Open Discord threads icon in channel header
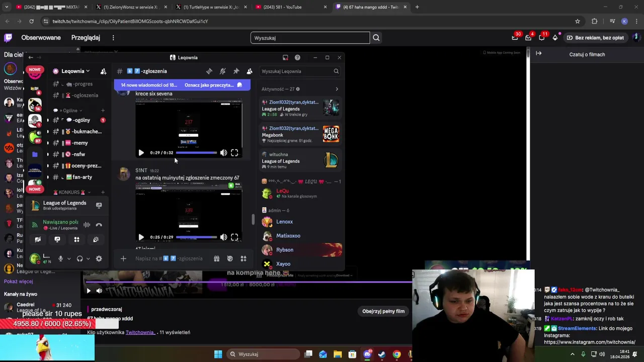Viewport: 644px width, 362px height. 209,71
